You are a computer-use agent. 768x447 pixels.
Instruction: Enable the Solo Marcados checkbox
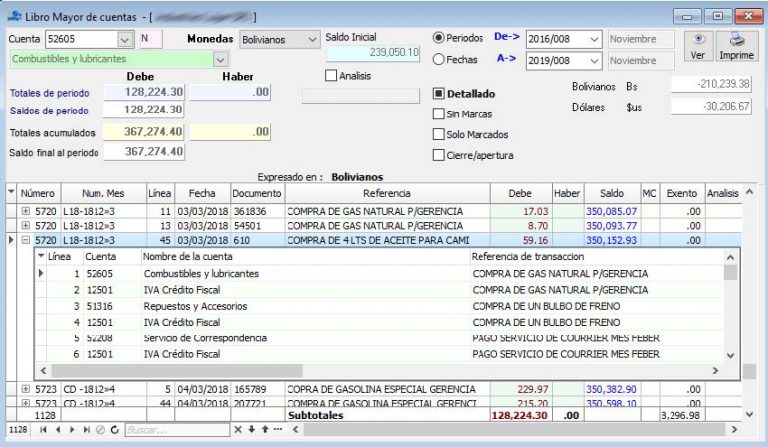click(x=439, y=134)
